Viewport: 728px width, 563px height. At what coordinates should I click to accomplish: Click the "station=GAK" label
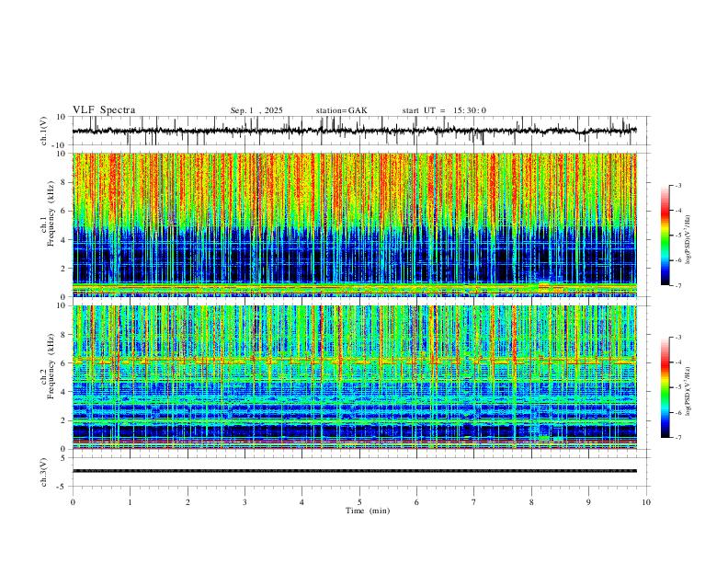pos(341,110)
